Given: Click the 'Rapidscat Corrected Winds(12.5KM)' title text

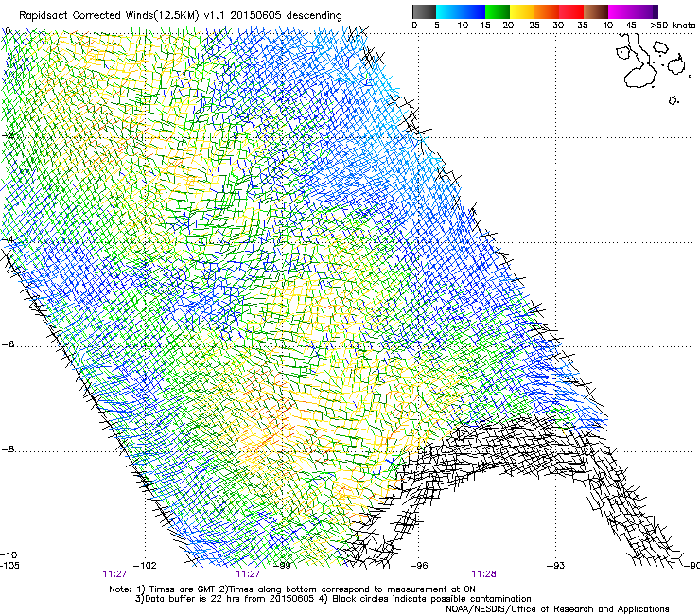Looking at the screenshot, I should [109, 16].
